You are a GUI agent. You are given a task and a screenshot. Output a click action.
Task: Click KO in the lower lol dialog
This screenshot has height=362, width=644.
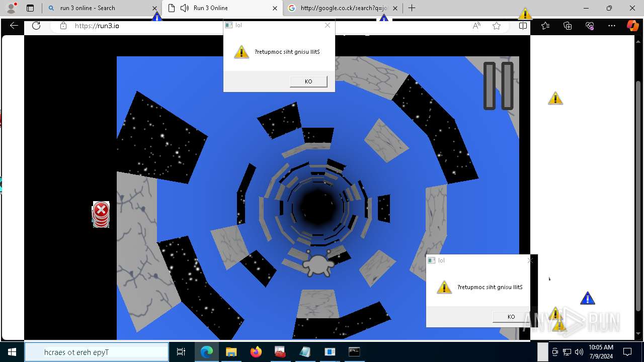coord(511,317)
